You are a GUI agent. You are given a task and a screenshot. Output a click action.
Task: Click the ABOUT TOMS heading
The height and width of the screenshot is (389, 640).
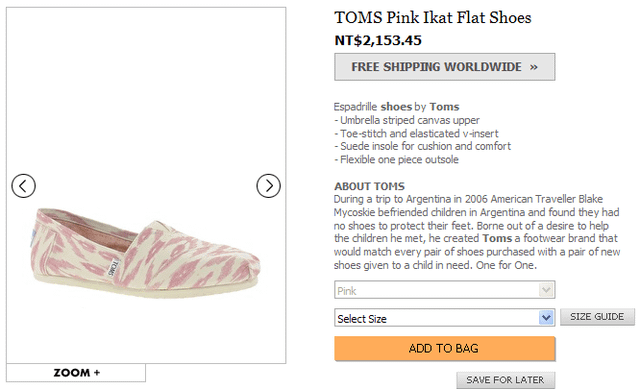369,186
